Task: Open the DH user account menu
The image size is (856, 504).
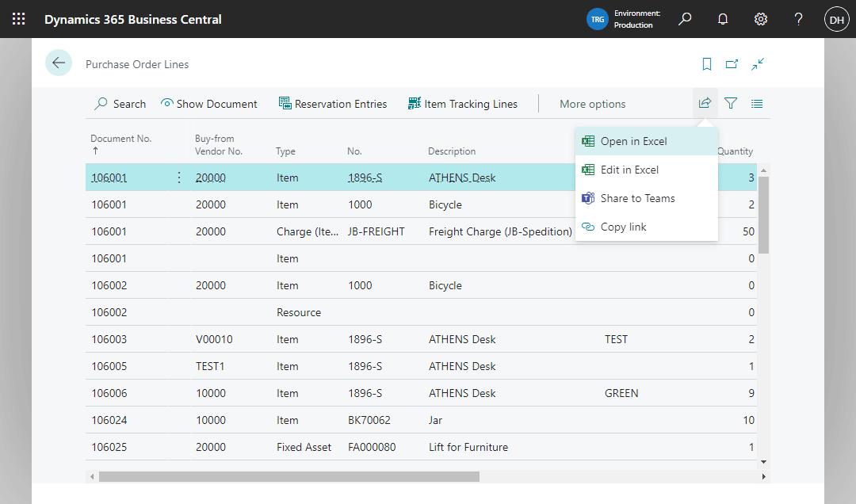Action: pos(836,19)
